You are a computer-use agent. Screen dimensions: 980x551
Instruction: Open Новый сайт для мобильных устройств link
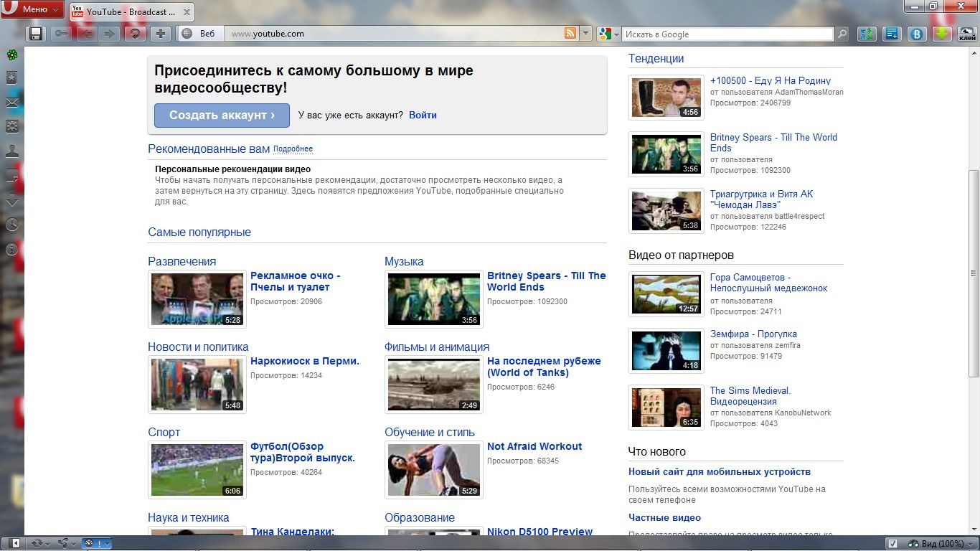click(720, 472)
